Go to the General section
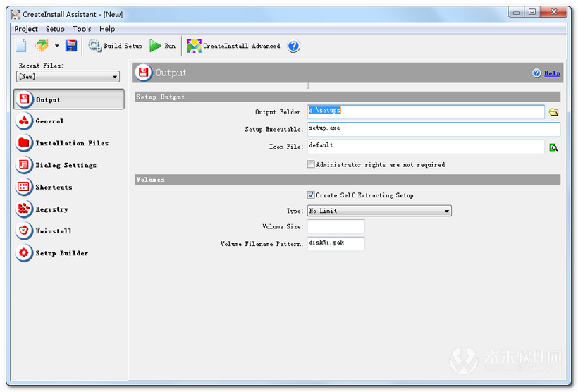Image resolution: width=578 pixels, height=392 pixels. click(x=39, y=121)
